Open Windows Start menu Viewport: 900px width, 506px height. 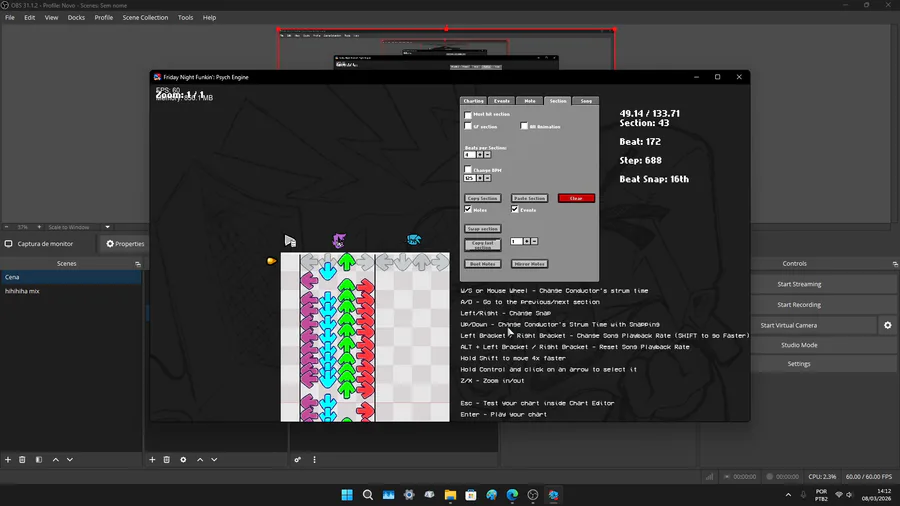[347, 495]
